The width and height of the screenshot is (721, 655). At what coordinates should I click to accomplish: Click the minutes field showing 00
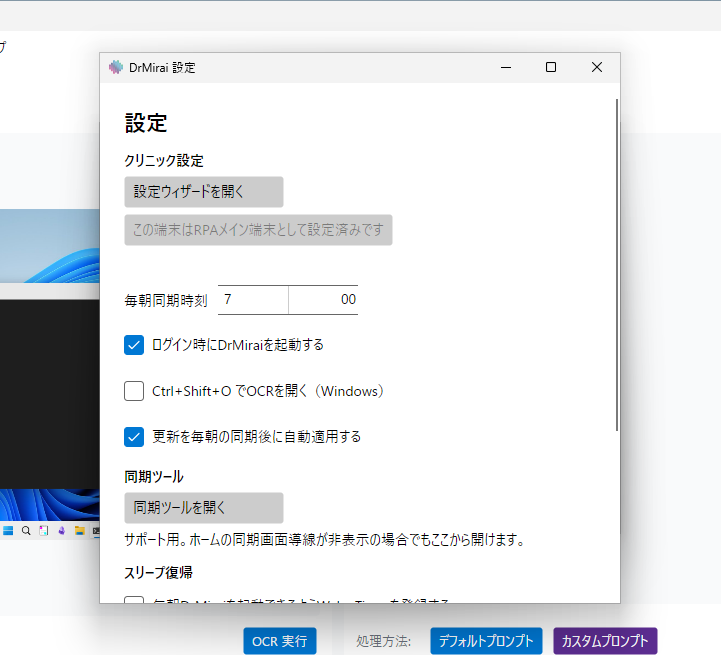[323, 300]
